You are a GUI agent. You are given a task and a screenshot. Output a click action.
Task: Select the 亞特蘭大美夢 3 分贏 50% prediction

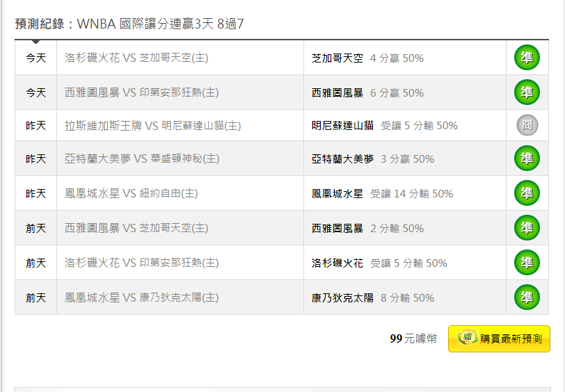click(x=373, y=158)
